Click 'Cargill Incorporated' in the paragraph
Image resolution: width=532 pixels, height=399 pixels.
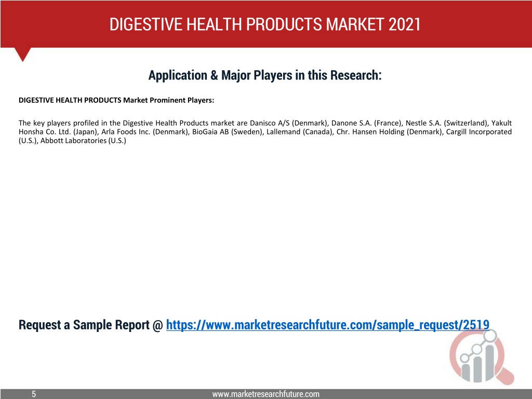(478, 131)
